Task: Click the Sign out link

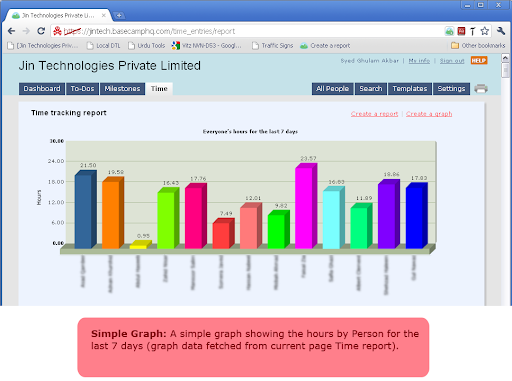Action: (x=452, y=61)
